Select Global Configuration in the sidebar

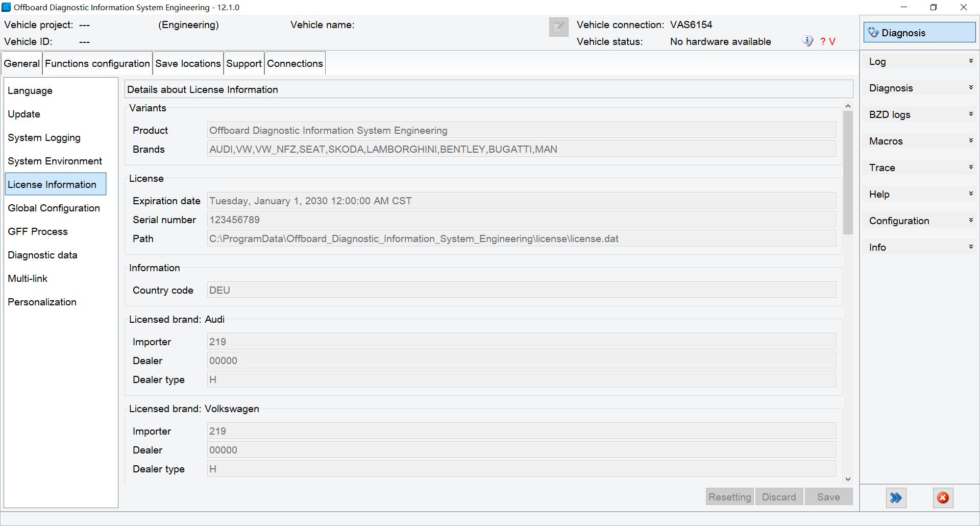[54, 208]
